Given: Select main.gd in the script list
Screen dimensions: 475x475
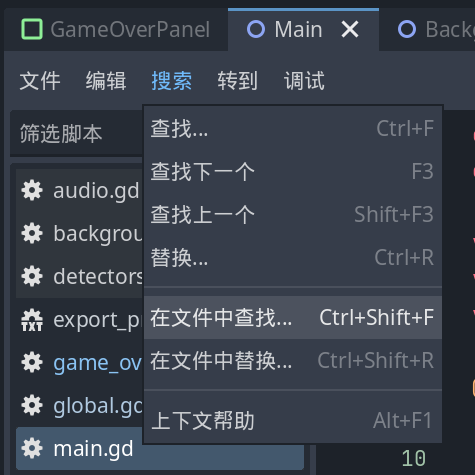Looking at the screenshot, I should coord(160,449).
